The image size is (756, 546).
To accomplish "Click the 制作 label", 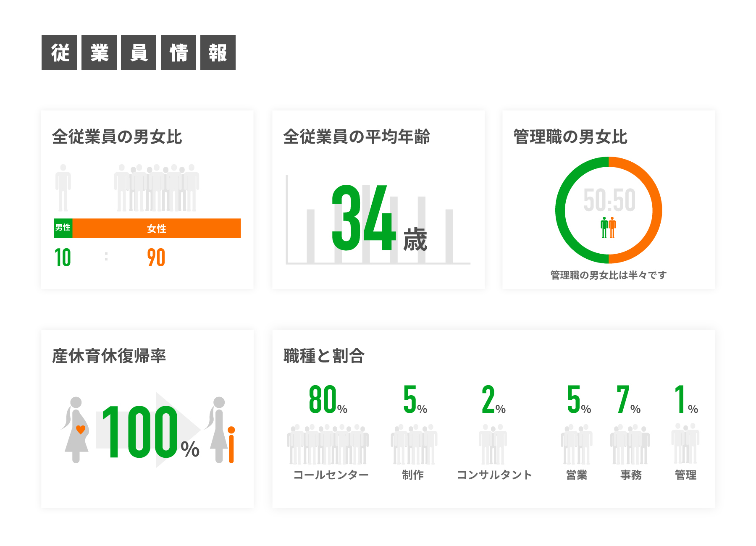I will [x=413, y=475].
